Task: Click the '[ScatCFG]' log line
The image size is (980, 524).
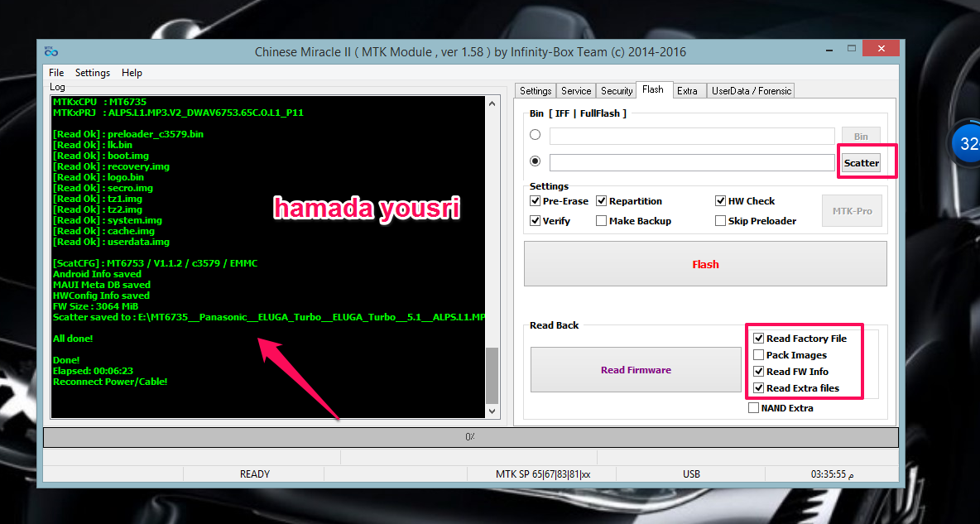Action: click(155, 263)
